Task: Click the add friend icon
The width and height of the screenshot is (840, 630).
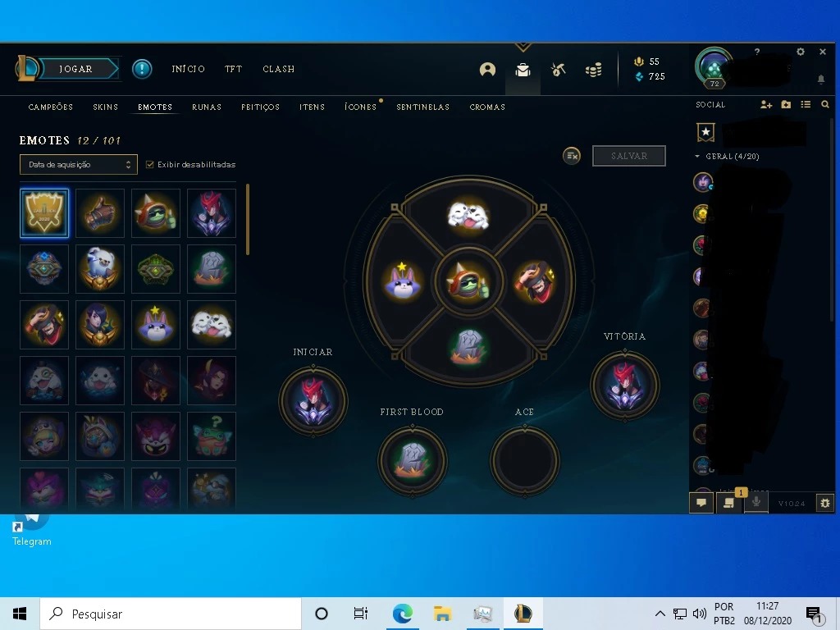Action: [x=766, y=104]
